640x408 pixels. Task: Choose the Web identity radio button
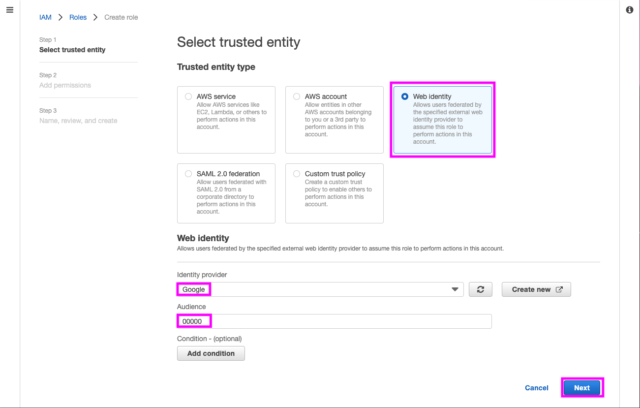coord(404,96)
